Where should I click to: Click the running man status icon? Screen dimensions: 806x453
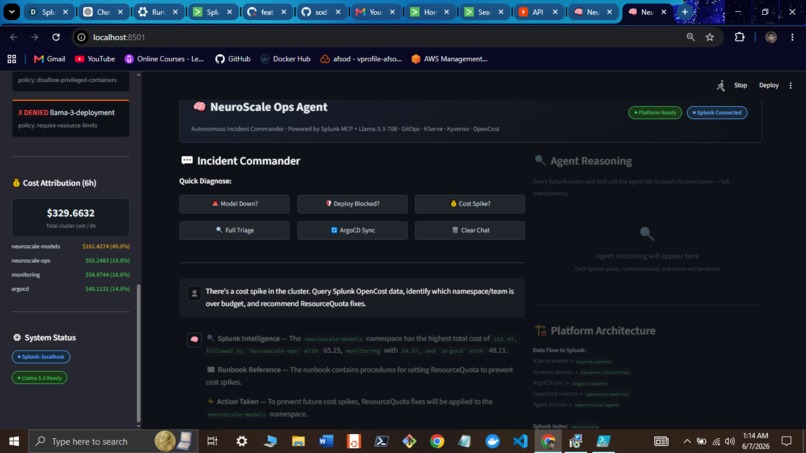[721, 85]
